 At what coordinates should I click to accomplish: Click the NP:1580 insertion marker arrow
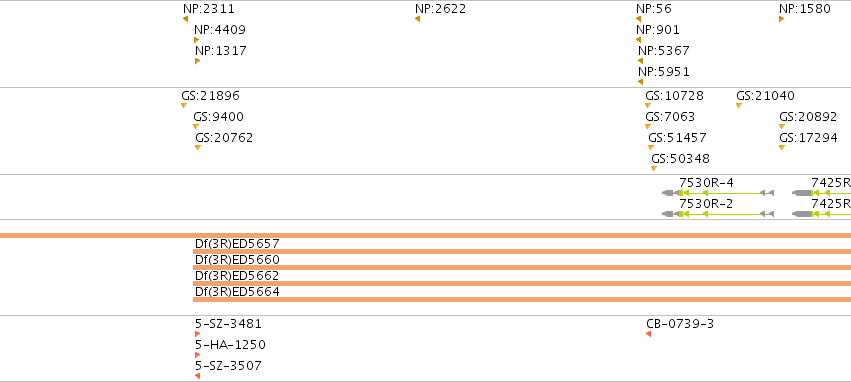pyautogui.click(x=782, y=19)
